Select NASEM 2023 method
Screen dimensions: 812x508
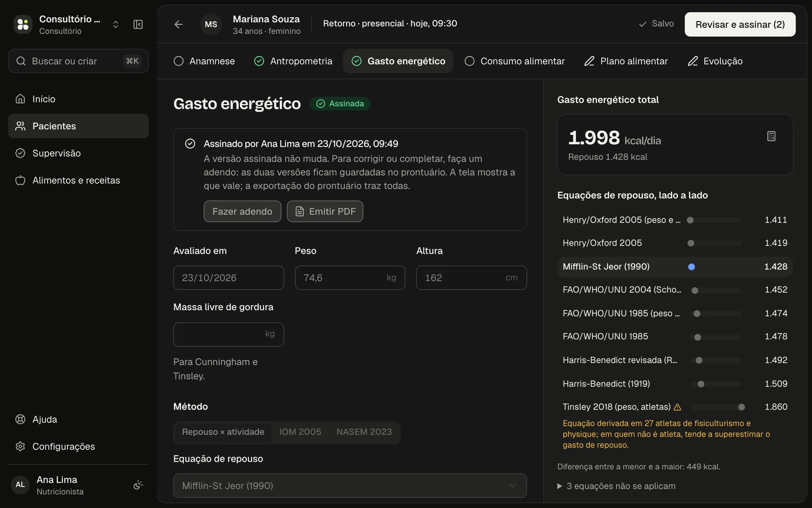pos(364,432)
